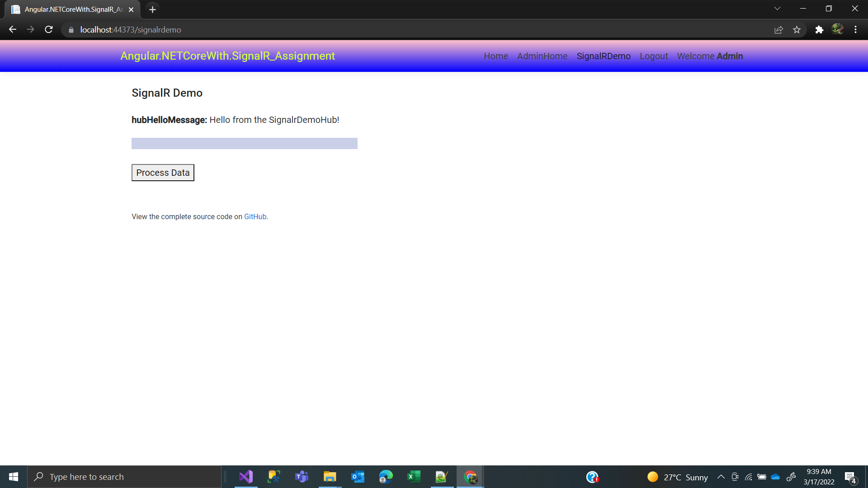Viewport: 868px width, 488px height.
Task: Open the Chrome extensions puzzle icon
Action: [x=819, y=30]
